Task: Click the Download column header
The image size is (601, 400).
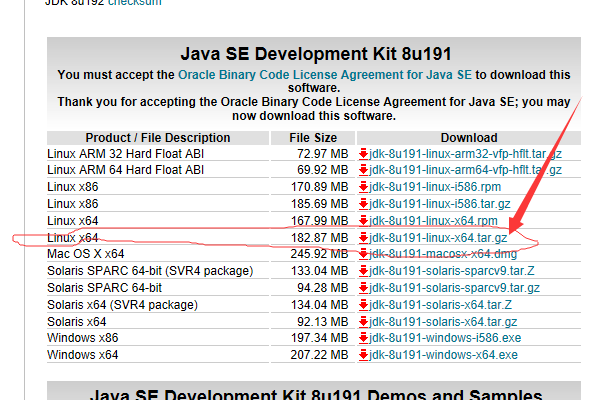Action: (x=469, y=138)
